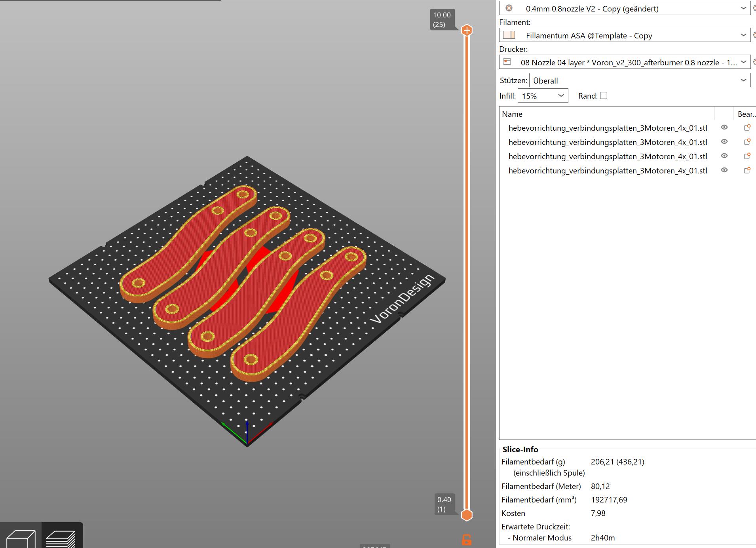Click the print time value 2h40m

pyautogui.click(x=603, y=538)
